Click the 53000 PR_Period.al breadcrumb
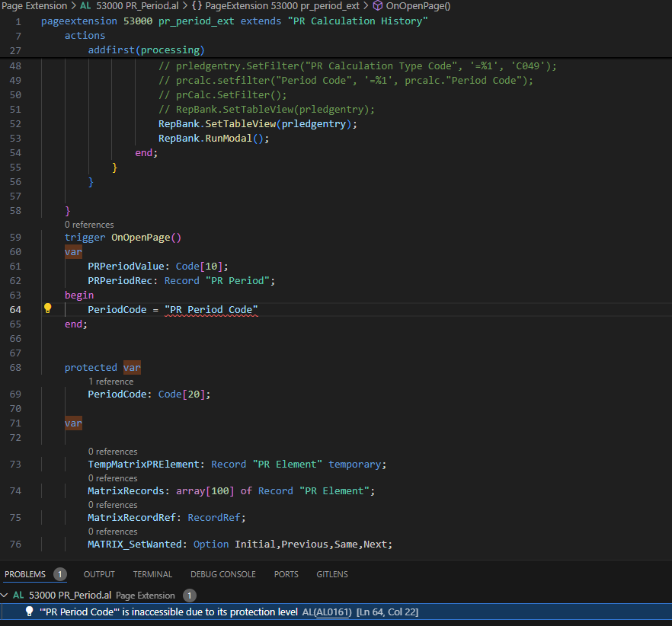This screenshot has width=672, height=626. tap(137, 5)
